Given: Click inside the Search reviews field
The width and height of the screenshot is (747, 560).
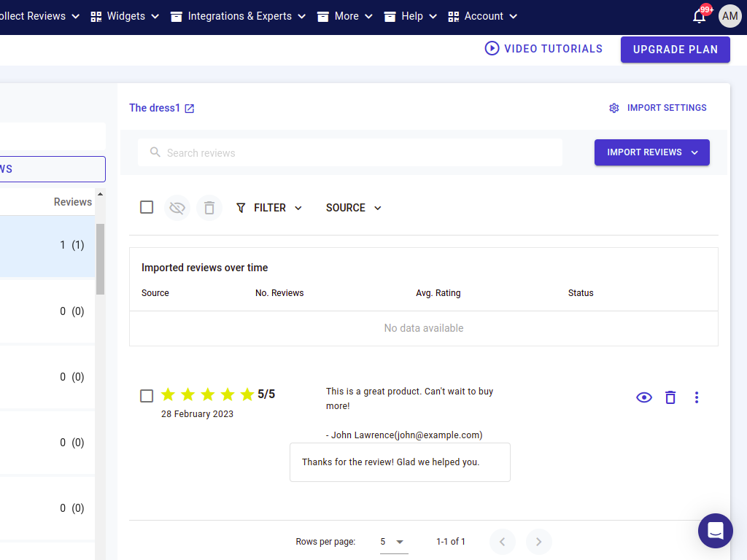Looking at the screenshot, I should [x=350, y=153].
